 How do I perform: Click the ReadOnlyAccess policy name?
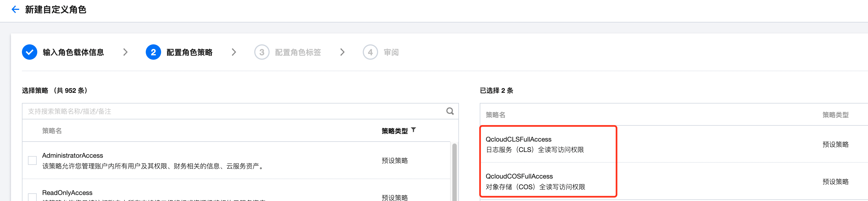click(67, 193)
